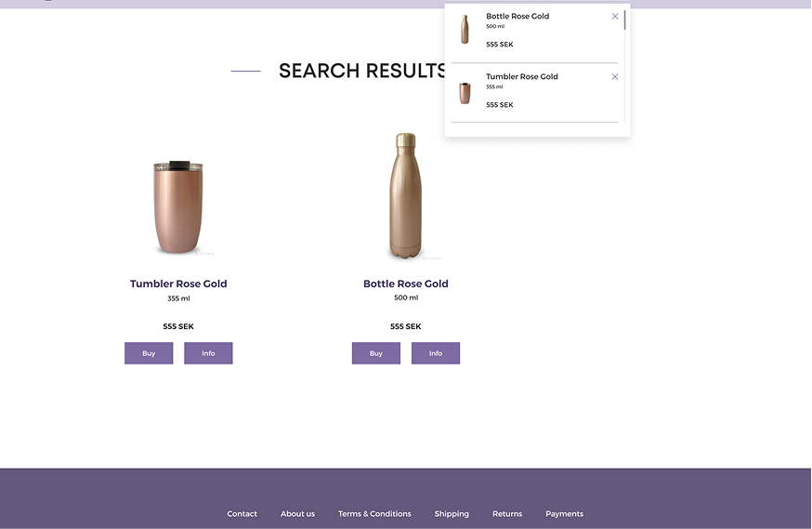Select Bottle Rose Gold name in cart
This screenshot has height=529, width=812.
pyautogui.click(x=517, y=16)
